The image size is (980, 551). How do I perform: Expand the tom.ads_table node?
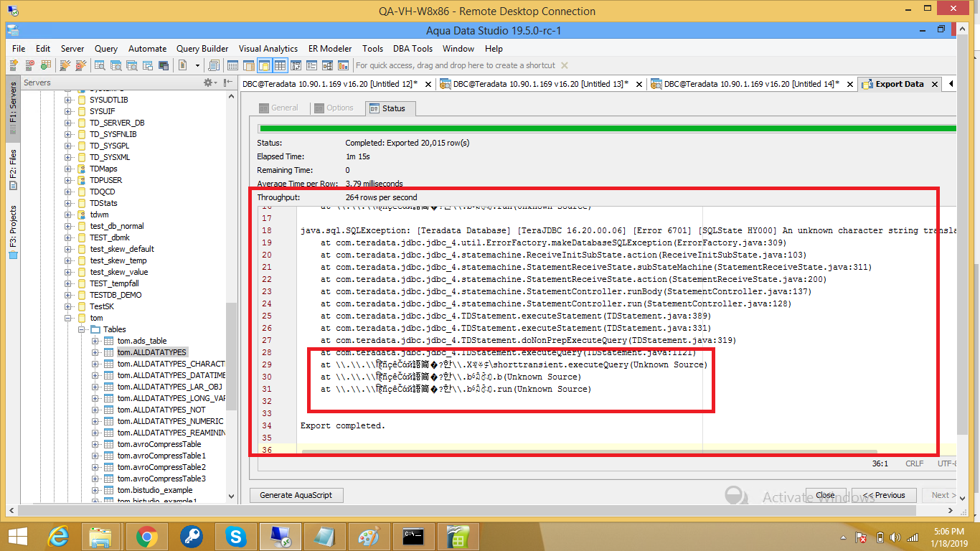(x=95, y=341)
